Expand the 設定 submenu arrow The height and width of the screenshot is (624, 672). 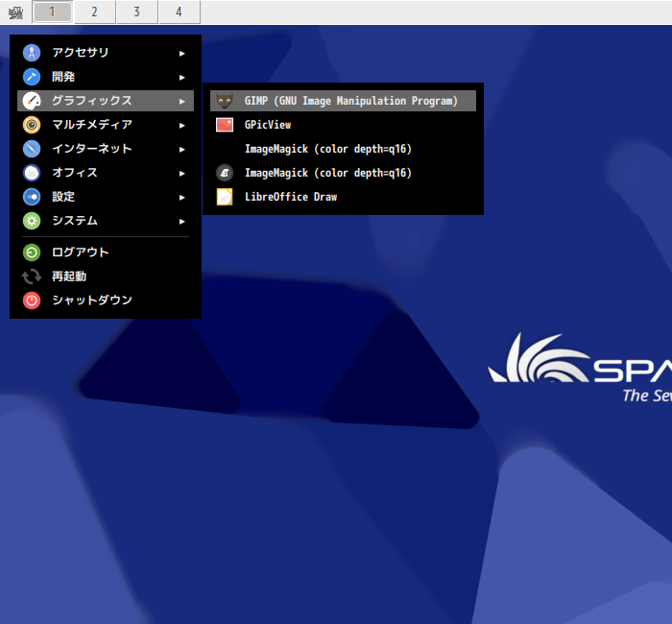[x=182, y=198]
